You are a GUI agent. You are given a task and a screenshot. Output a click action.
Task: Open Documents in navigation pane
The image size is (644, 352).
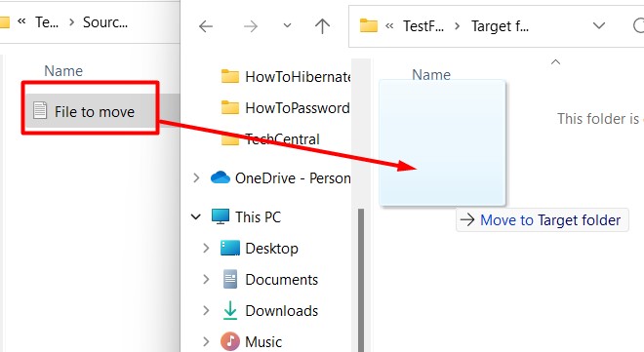click(282, 280)
